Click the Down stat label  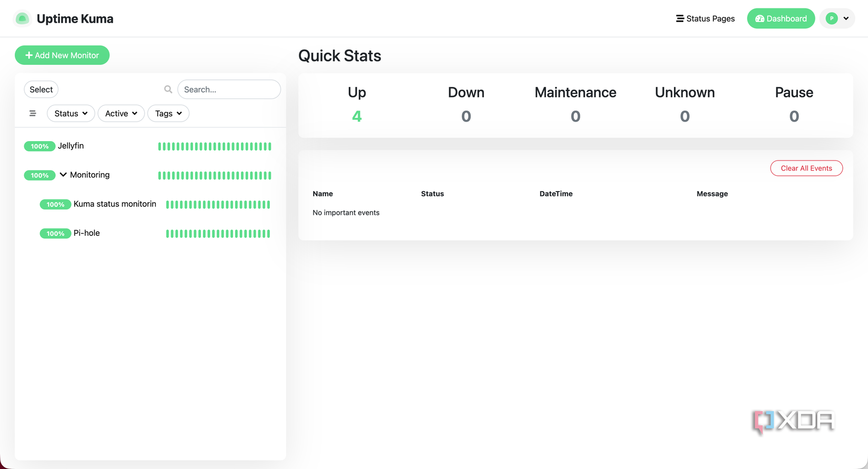pos(466,93)
